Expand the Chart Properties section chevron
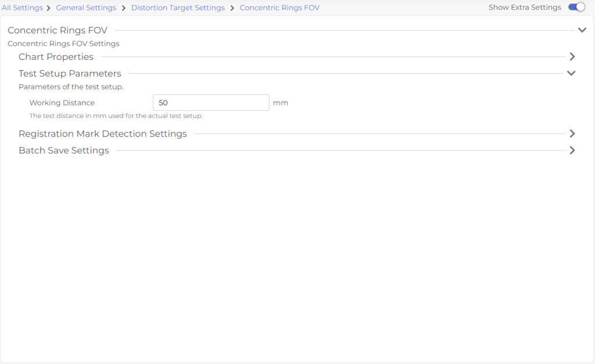This screenshot has height=364, width=595. pyautogui.click(x=572, y=56)
